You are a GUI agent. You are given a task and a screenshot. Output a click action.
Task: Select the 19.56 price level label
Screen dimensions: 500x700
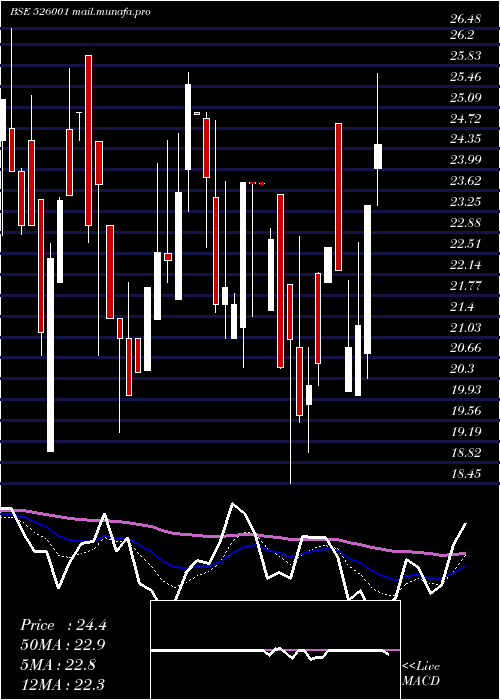[x=466, y=411]
